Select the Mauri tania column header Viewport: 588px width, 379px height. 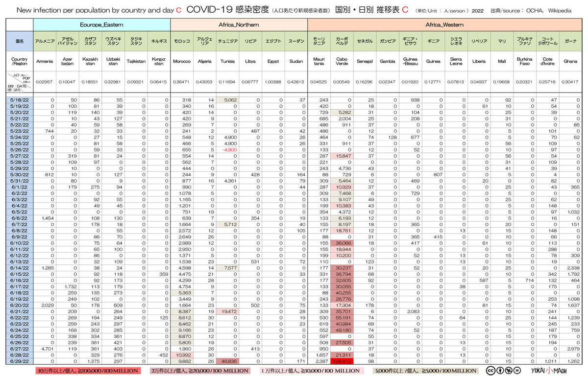(319, 62)
